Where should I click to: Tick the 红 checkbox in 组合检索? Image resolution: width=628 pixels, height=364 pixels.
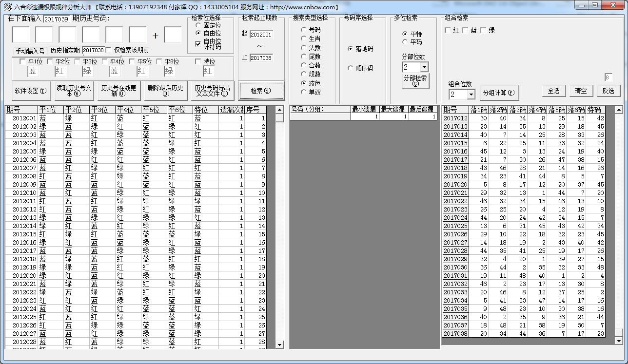[x=448, y=31]
